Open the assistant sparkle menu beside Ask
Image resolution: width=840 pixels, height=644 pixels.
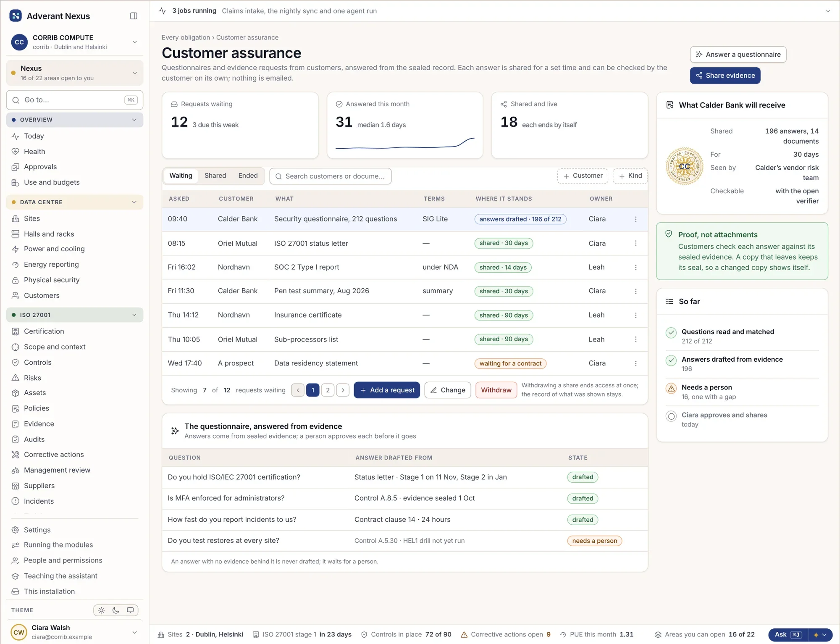click(820, 635)
